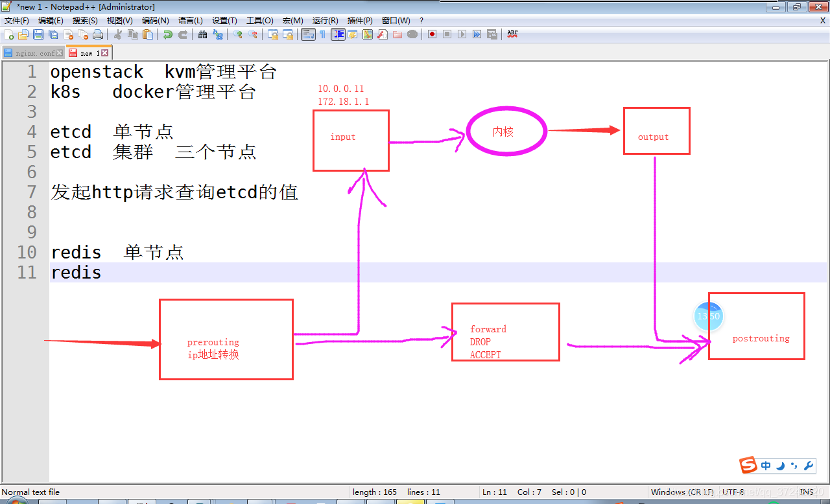Create a new file with toolbar New icon
Screen dimensions: 830x504
pos(8,34)
